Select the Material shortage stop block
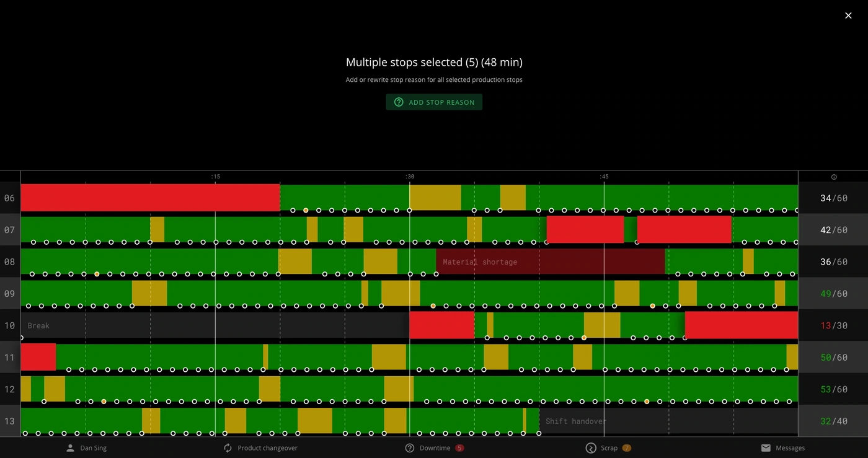 pos(551,262)
